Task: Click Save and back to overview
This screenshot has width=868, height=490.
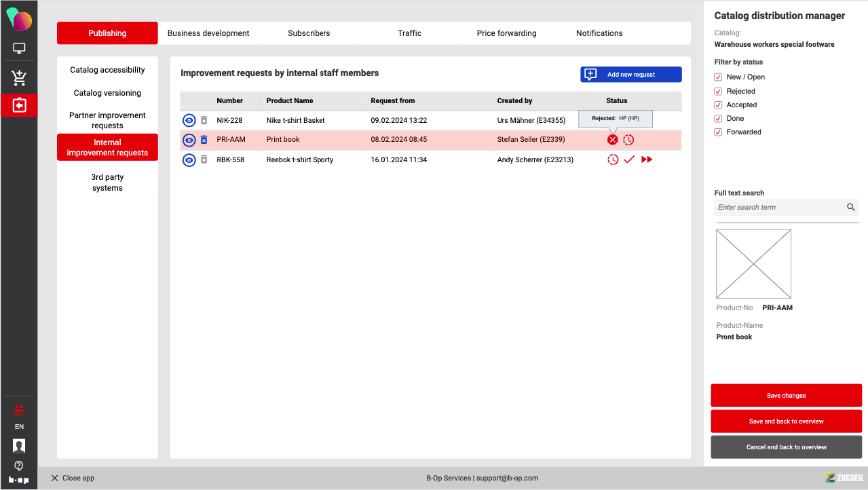Action: [x=786, y=421]
